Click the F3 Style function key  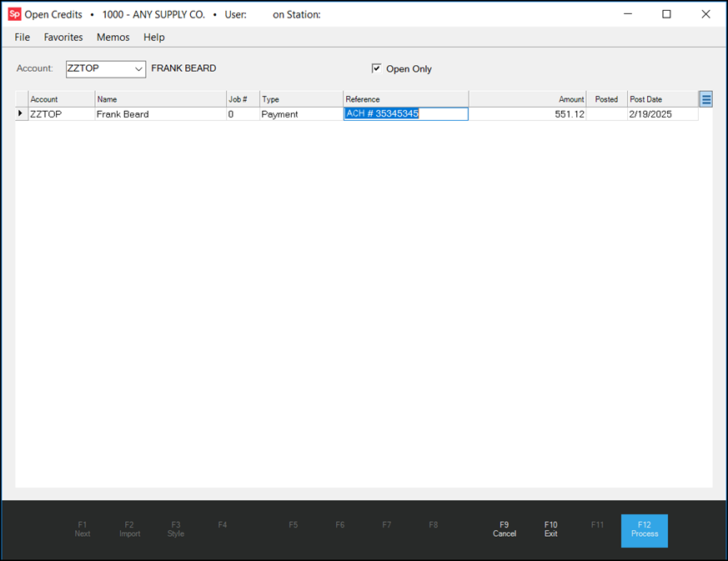(176, 529)
